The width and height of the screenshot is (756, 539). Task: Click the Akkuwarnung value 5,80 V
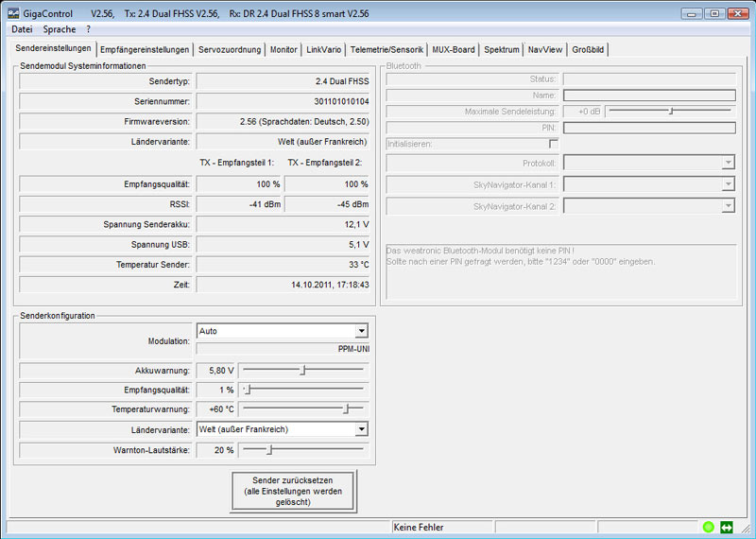[x=221, y=371]
